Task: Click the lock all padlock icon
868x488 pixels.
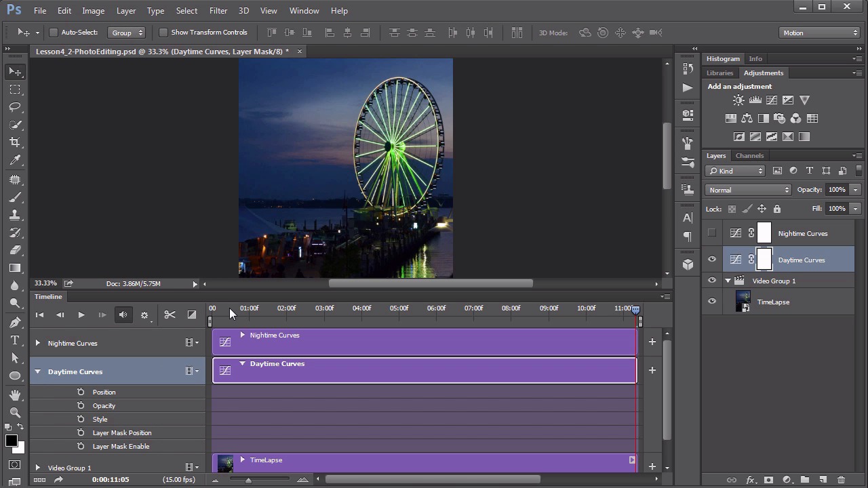Action: (x=777, y=209)
